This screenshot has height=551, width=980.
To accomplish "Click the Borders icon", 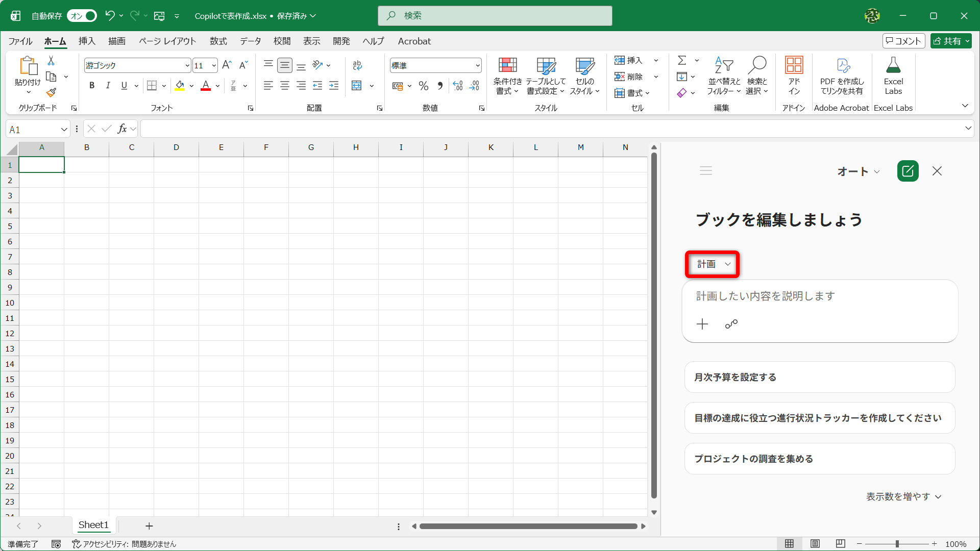I will tap(152, 86).
